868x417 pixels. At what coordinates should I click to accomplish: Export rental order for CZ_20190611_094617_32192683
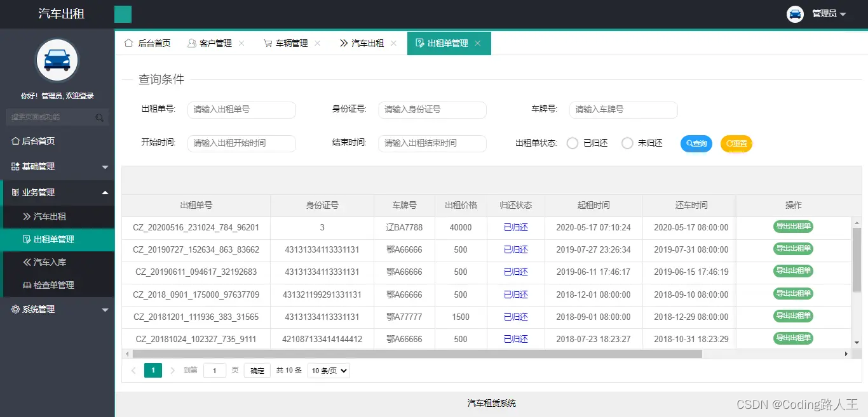(793, 271)
